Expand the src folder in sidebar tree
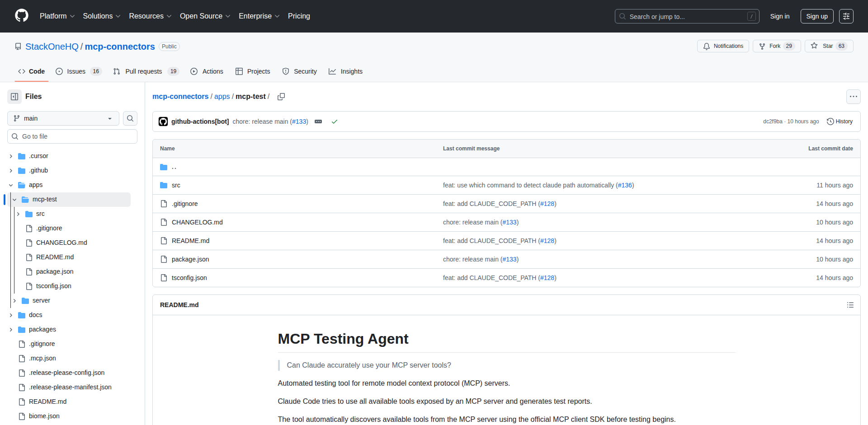This screenshot has height=425, width=868. point(18,214)
